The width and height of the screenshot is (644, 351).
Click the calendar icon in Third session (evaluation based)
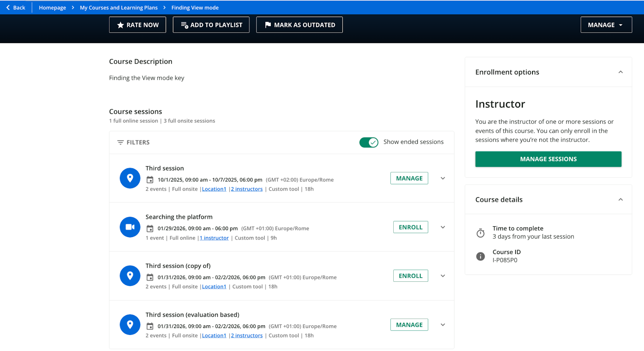(x=150, y=326)
